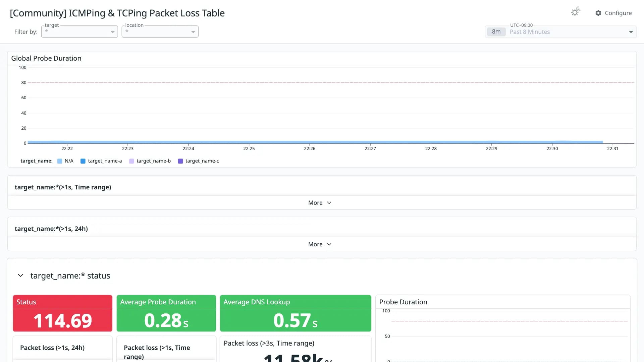Click the dashboard title ICMPing & TCPing Packet Loss Table

(117, 13)
